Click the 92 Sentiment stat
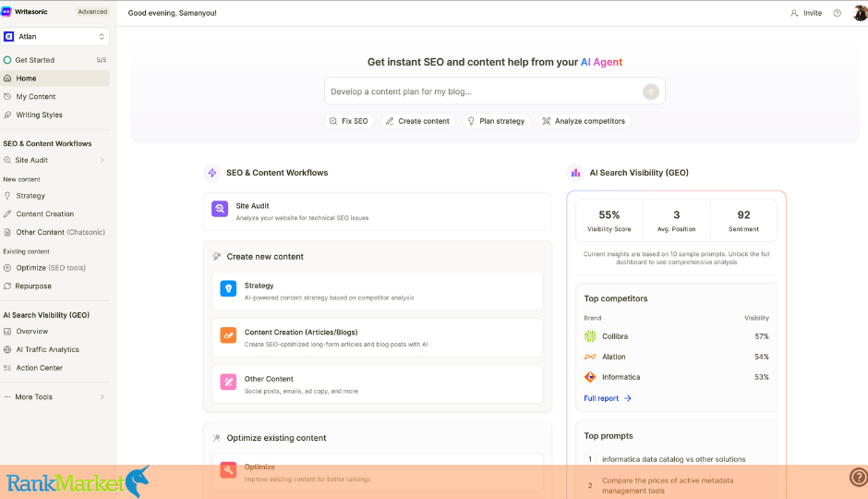This screenshot has width=868, height=499. click(743, 221)
